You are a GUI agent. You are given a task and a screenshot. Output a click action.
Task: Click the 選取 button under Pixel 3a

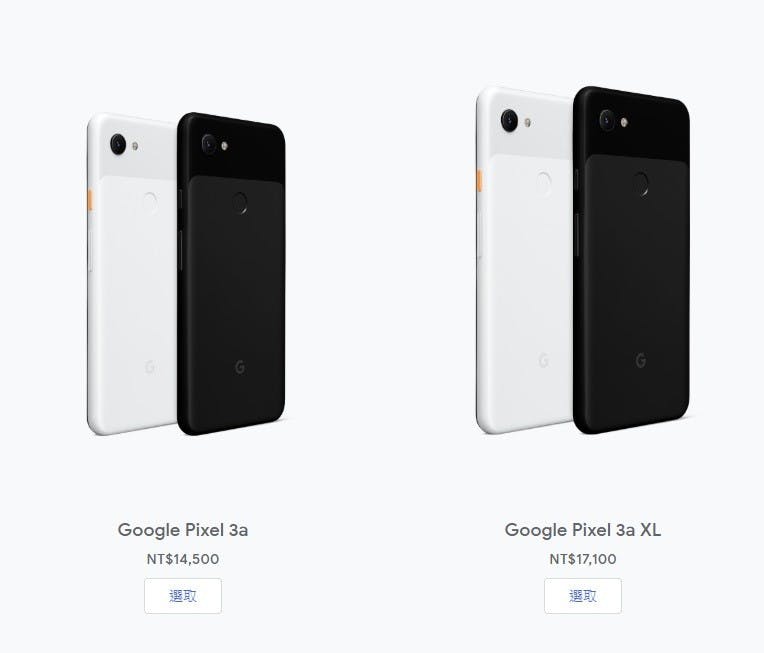[x=183, y=595]
